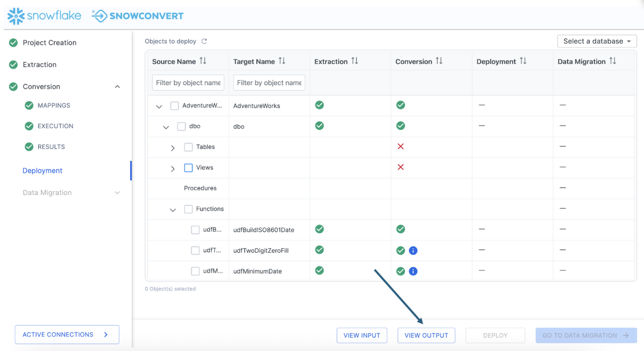
Task: Expand the Tables tree node
Action: click(x=173, y=148)
